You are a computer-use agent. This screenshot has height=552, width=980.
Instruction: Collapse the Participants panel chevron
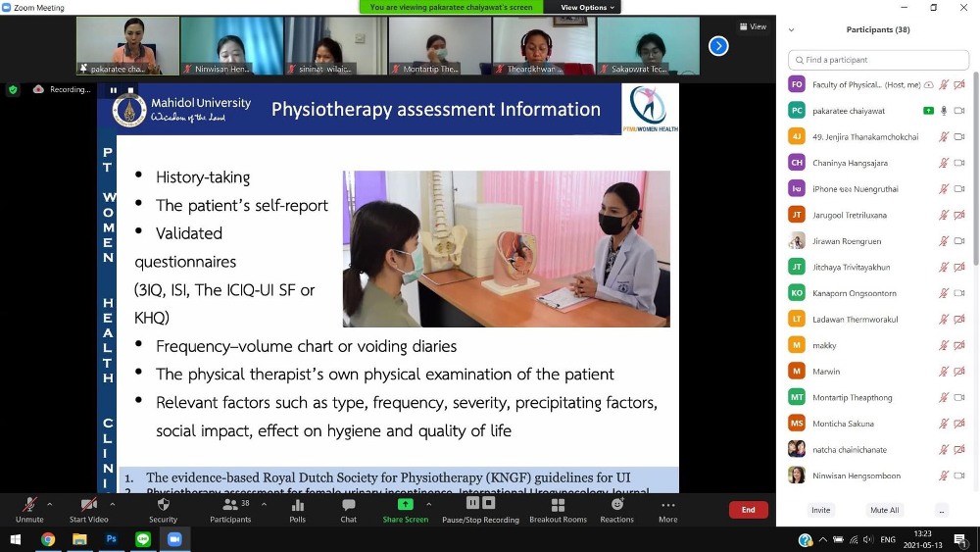tap(791, 29)
